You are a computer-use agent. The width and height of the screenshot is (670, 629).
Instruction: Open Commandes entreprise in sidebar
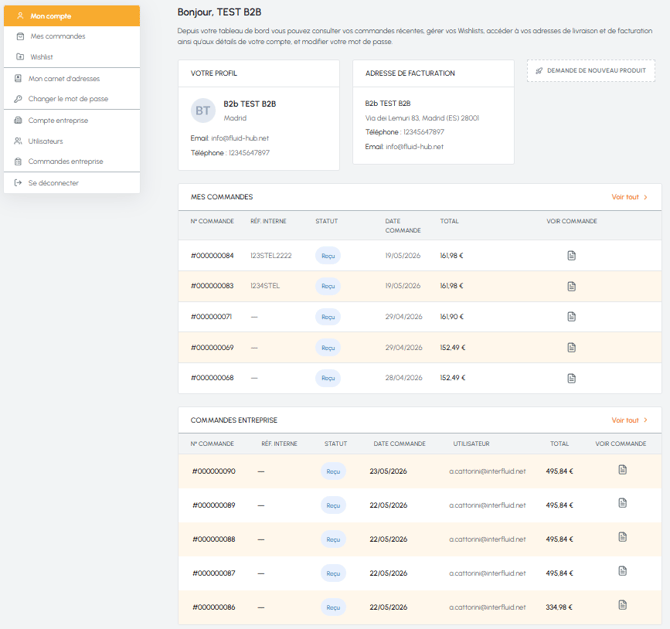pos(72,162)
